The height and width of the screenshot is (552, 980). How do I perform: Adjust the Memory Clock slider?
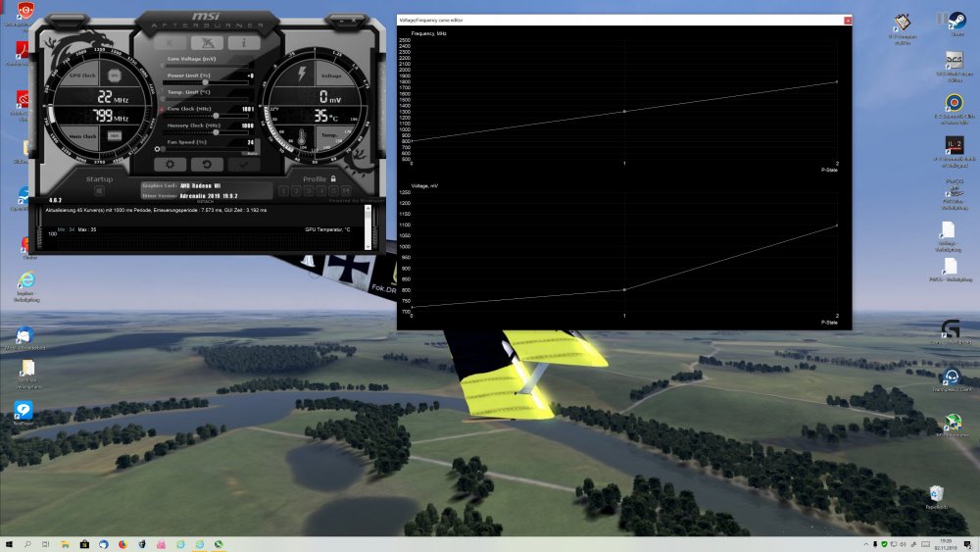[x=216, y=132]
